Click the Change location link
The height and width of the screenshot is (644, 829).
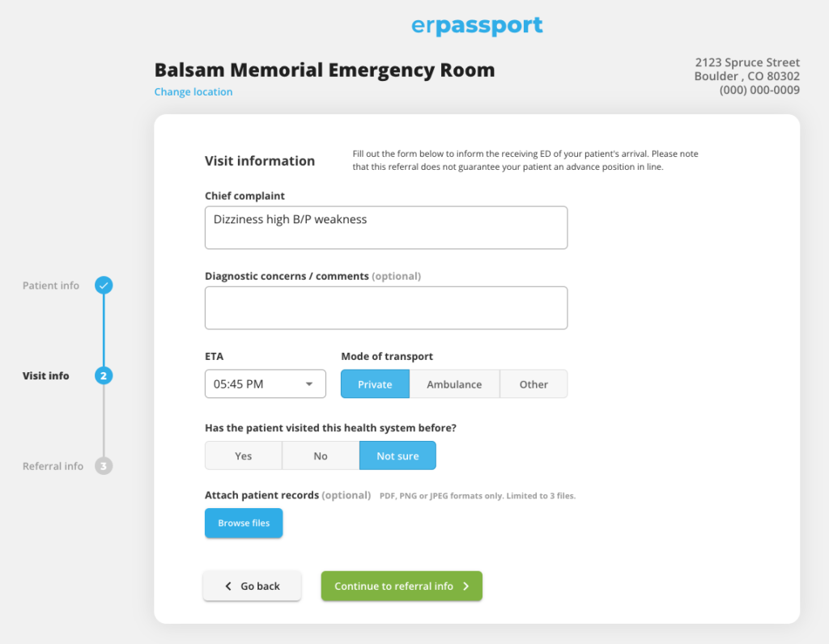(x=193, y=92)
